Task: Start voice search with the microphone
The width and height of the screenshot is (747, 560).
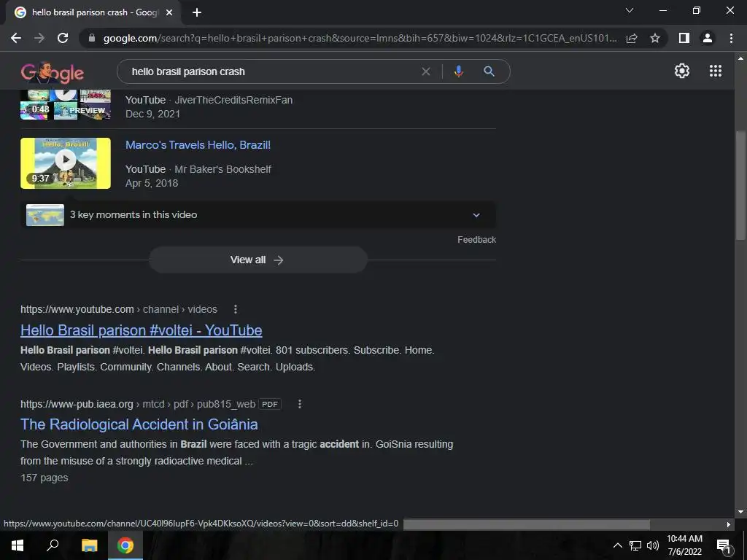Action: [458, 71]
